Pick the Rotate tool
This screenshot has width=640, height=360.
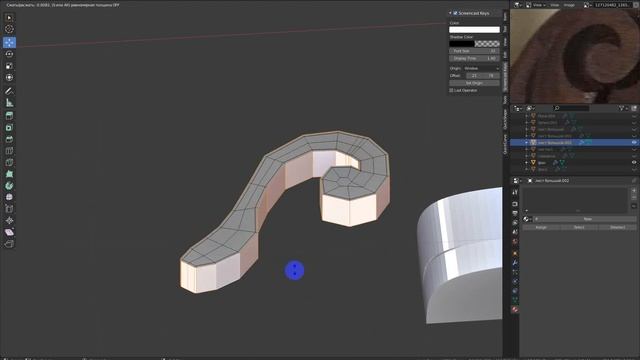click(x=9, y=54)
